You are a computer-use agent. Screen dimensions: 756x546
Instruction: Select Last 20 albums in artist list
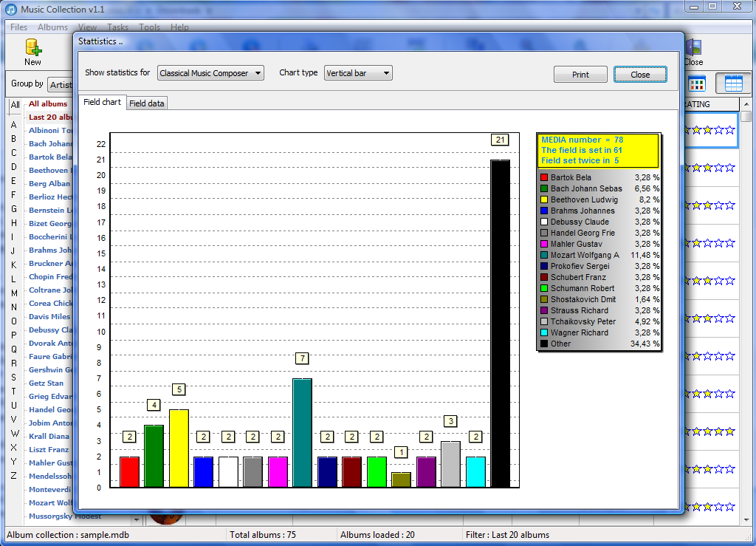click(x=51, y=117)
